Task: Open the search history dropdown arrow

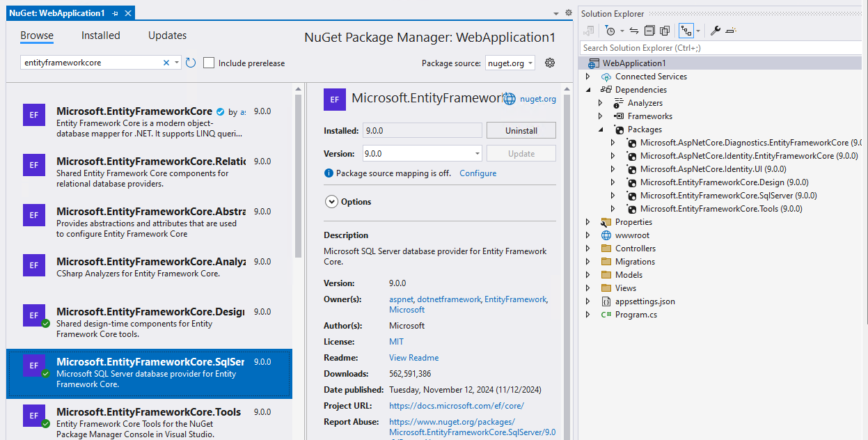Action: click(x=177, y=63)
